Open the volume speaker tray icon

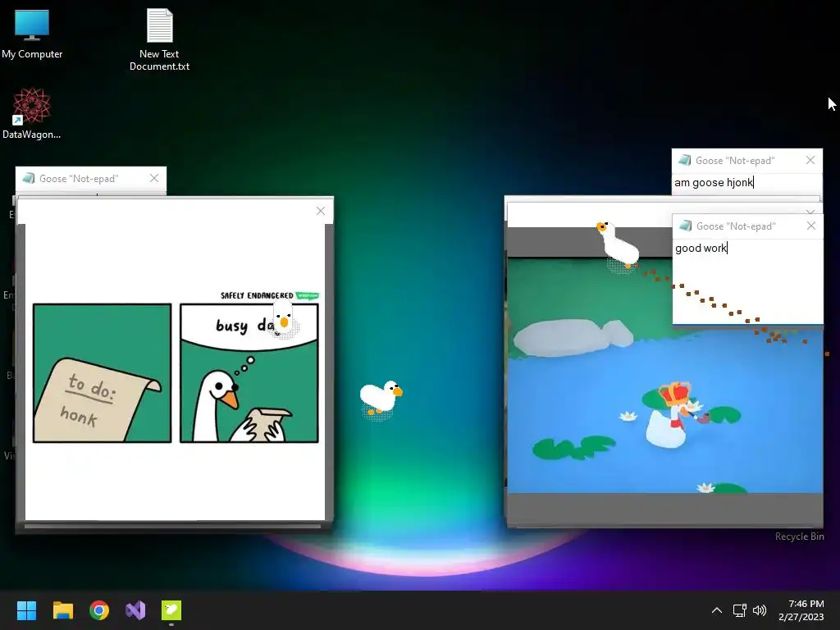pyautogui.click(x=759, y=610)
